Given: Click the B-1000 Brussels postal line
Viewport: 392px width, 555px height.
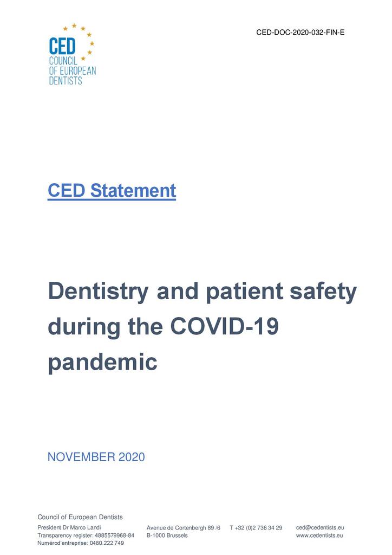Looking at the screenshot, I should tap(167, 535).
